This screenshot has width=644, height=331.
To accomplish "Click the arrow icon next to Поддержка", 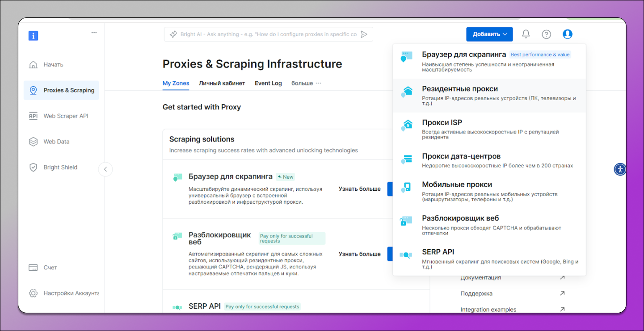I will (562, 293).
